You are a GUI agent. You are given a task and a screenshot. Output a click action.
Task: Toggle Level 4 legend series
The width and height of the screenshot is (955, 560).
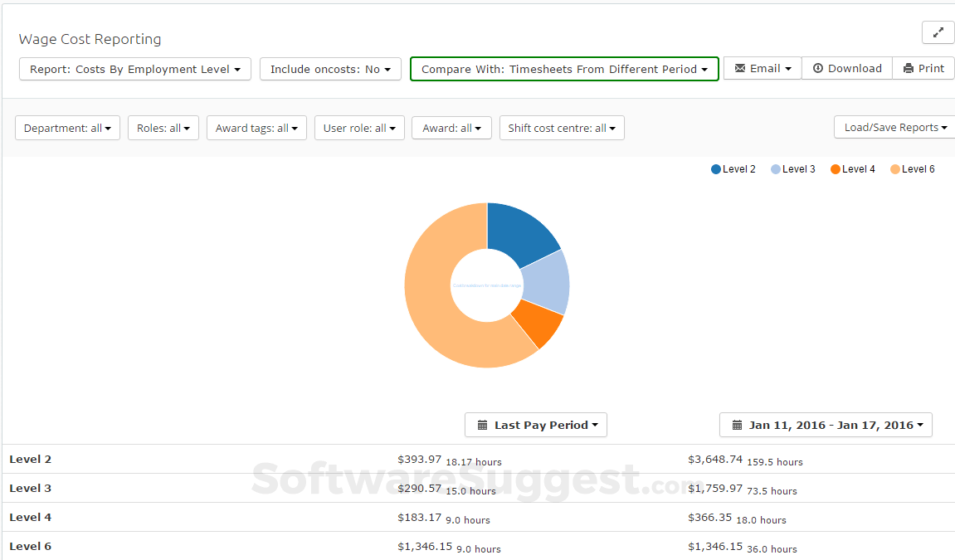pyautogui.click(x=853, y=169)
